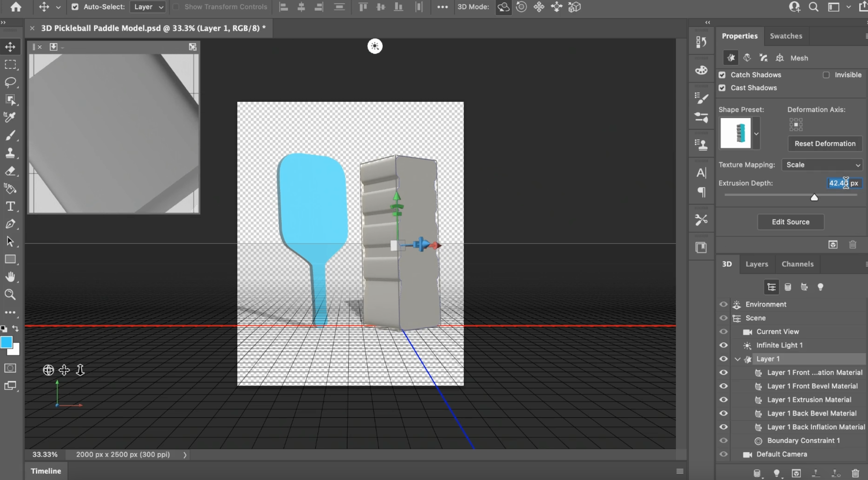Image resolution: width=868 pixels, height=480 pixels.
Task: Click Roll the 3D Object mode icon
Action: [x=521, y=7]
